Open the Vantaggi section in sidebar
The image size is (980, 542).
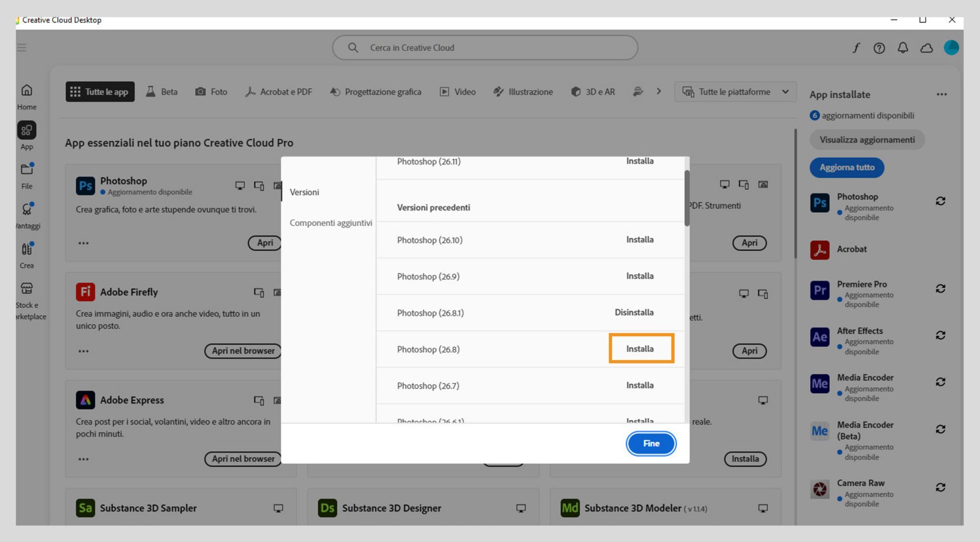tap(28, 216)
